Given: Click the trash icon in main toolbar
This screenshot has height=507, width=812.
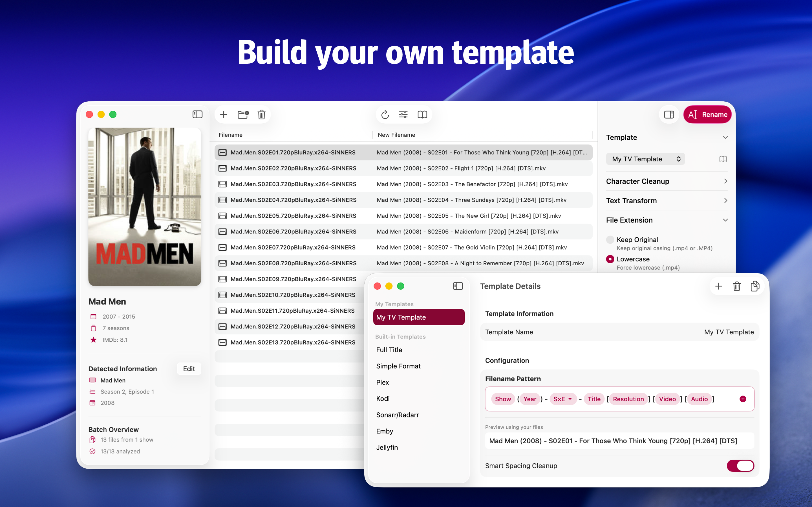Looking at the screenshot, I should [261, 115].
